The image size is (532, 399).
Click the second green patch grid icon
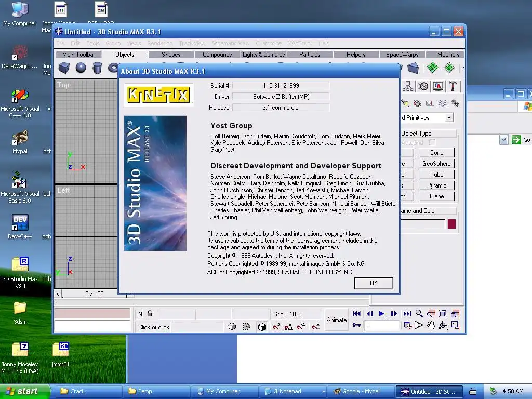coord(449,68)
